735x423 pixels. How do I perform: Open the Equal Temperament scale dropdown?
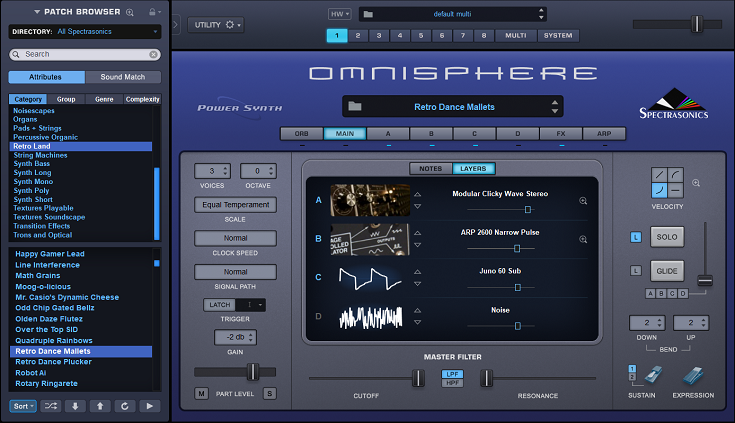point(235,205)
